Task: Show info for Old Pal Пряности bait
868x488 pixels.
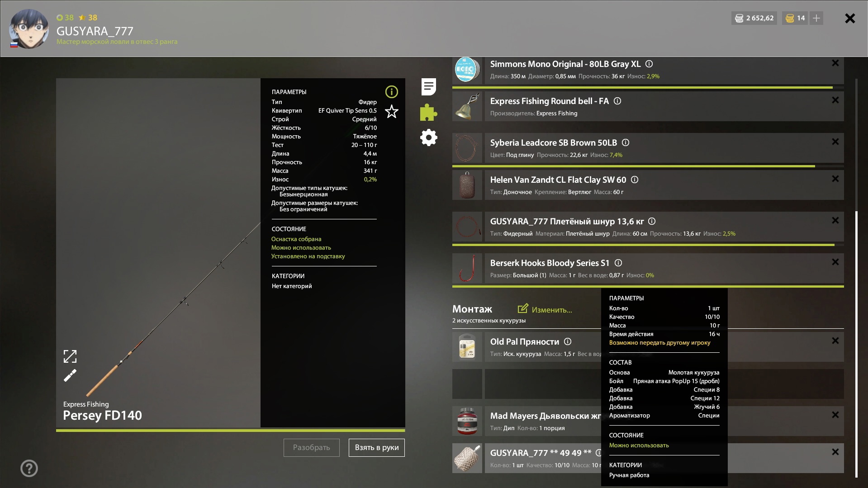Action: pyautogui.click(x=568, y=342)
